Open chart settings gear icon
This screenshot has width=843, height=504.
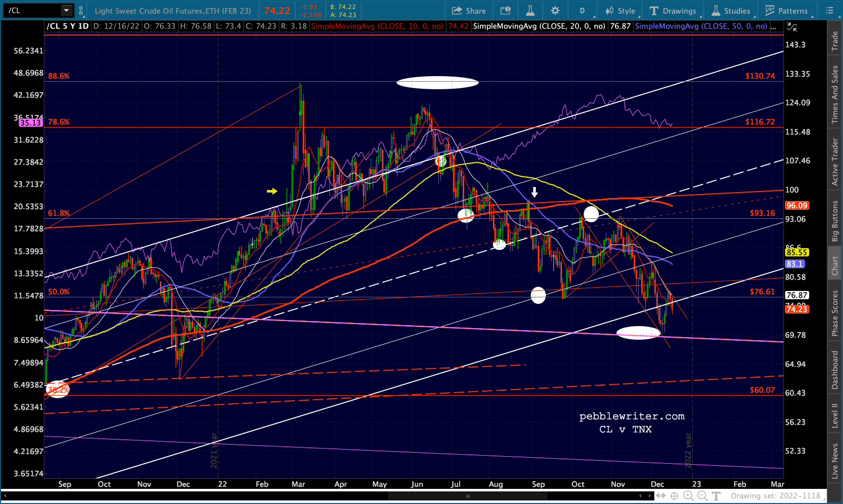pyautogui.click(x=555, y=11)
